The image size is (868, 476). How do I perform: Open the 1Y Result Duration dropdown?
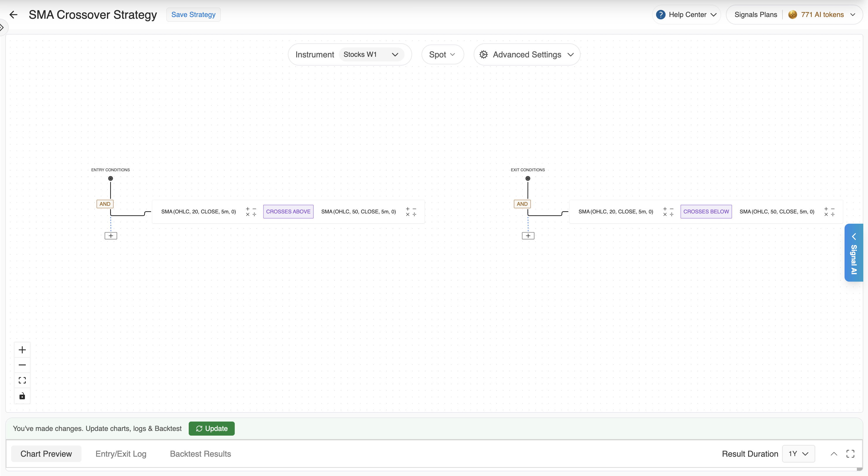click(798, 454)
